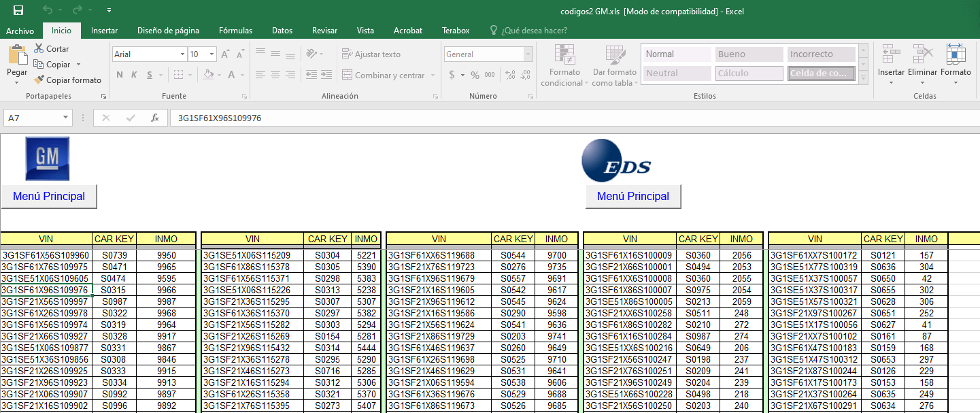Toggle italic (K) formatting
Viewport: 980px width, 413px height.
click(x=134, y=75)
